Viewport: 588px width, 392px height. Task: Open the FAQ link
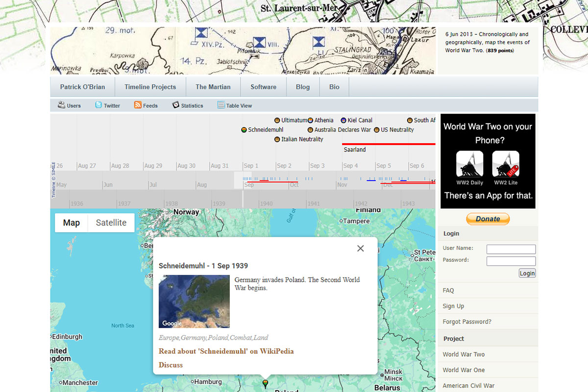click(x=448, y=291)
